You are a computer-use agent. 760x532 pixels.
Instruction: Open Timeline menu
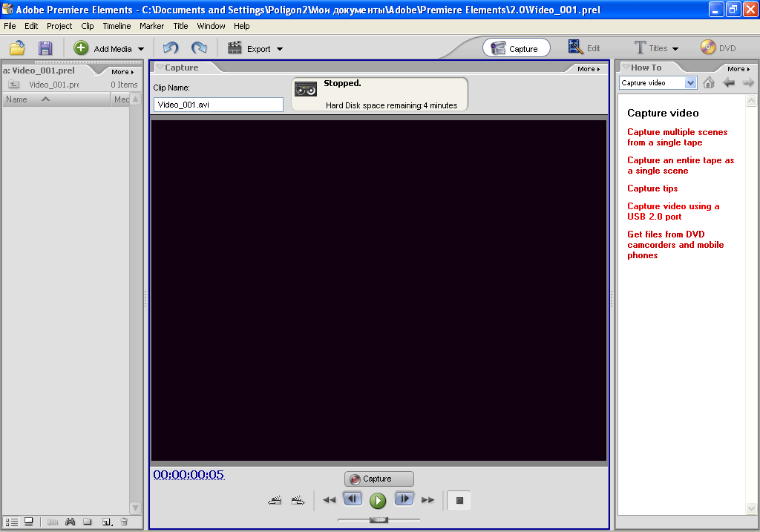[117, 26]
